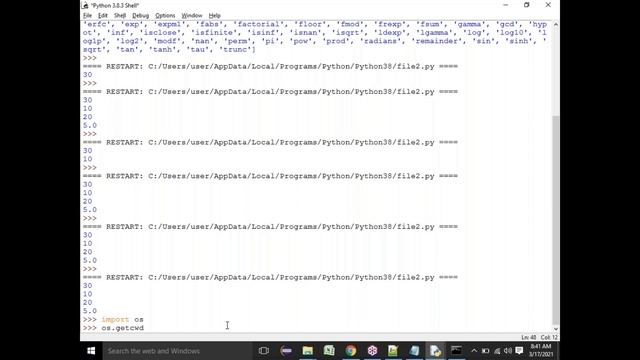Click the 'import os' line

(122, 320)
